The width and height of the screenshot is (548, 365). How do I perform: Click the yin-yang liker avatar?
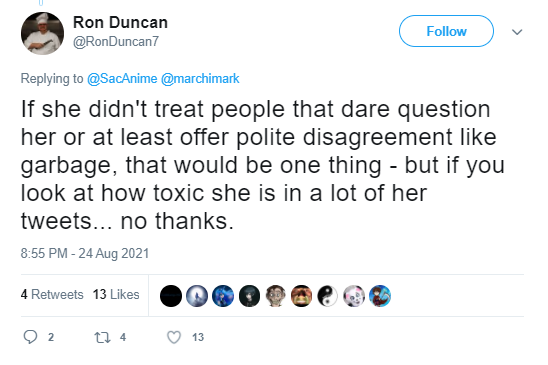pos(327,296)
